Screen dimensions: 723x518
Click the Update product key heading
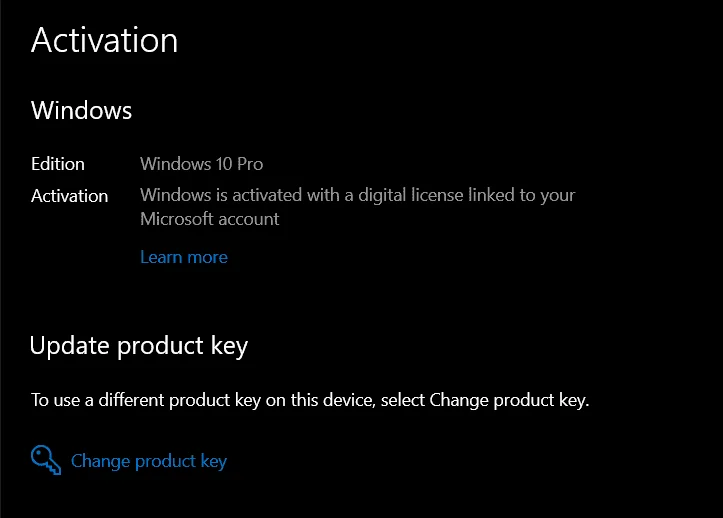139,345
